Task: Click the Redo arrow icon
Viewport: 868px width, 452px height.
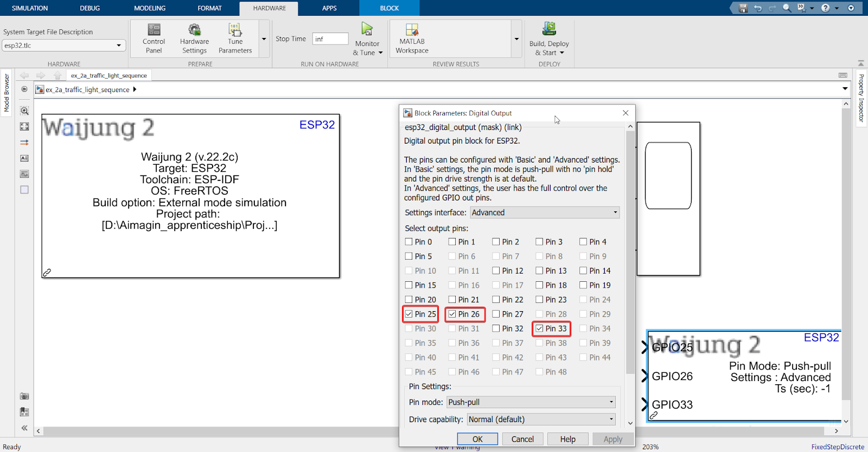Action: [x=772, y=8]
